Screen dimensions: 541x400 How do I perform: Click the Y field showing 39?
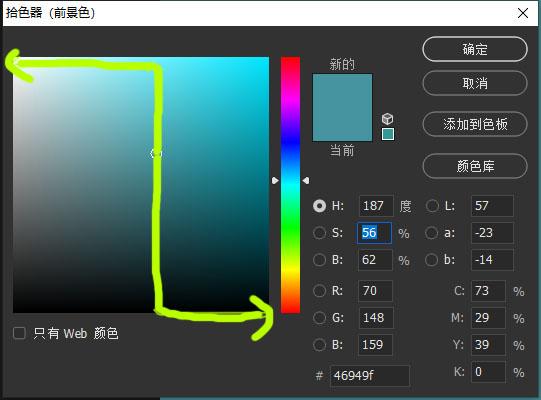488,344
